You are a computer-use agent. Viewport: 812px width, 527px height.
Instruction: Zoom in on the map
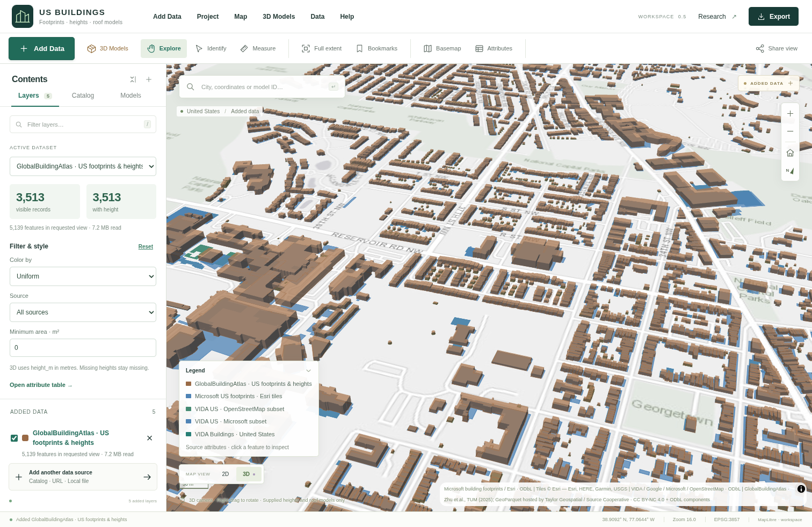(x=790, y=114)
